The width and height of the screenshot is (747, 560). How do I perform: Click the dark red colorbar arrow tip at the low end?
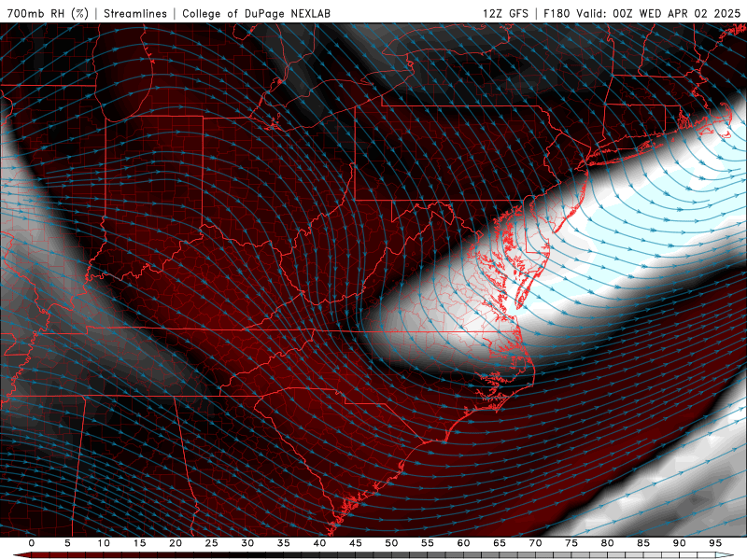pyautogui.click(x=21, y=555)
